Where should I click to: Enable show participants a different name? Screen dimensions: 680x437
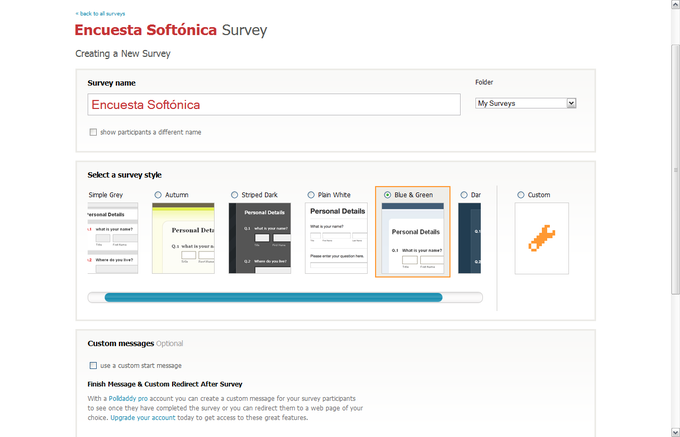tap(93, 132)
